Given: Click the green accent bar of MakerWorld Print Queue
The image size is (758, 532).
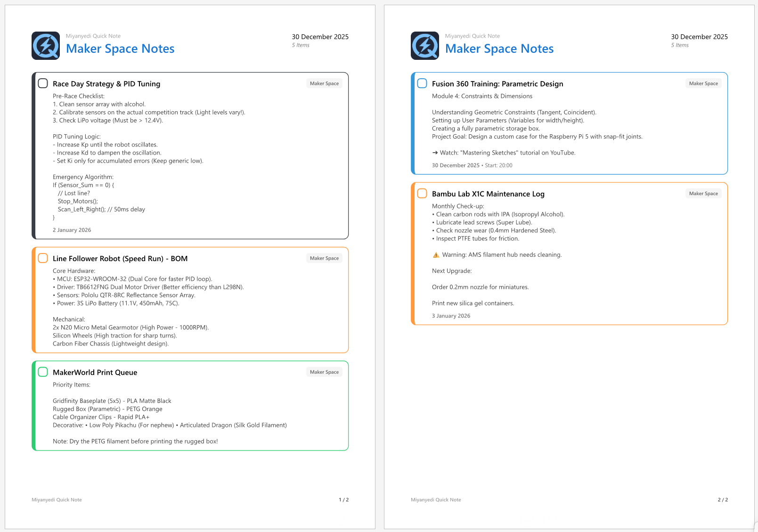Looking at the screenshot, I should [x=33, y=406].
